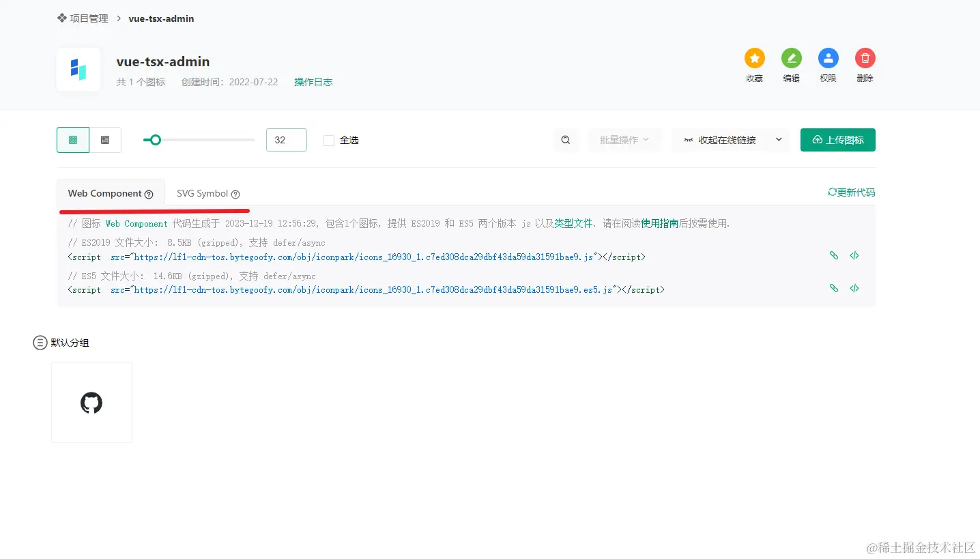Switch to grid view icon
This screenshot has width=980, height=559.
pyautogui.click(x=73, y=140)
